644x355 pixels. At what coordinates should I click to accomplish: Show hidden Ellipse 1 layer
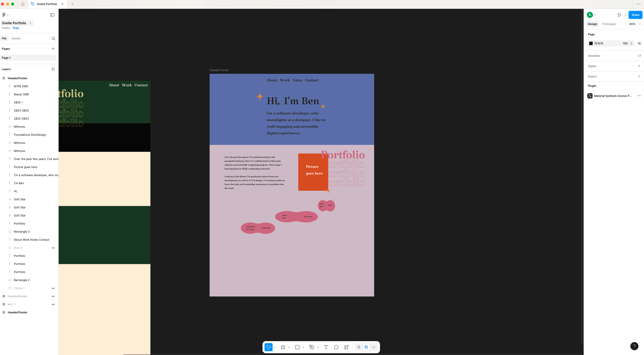pyautogui.click(x=53, y=288)
